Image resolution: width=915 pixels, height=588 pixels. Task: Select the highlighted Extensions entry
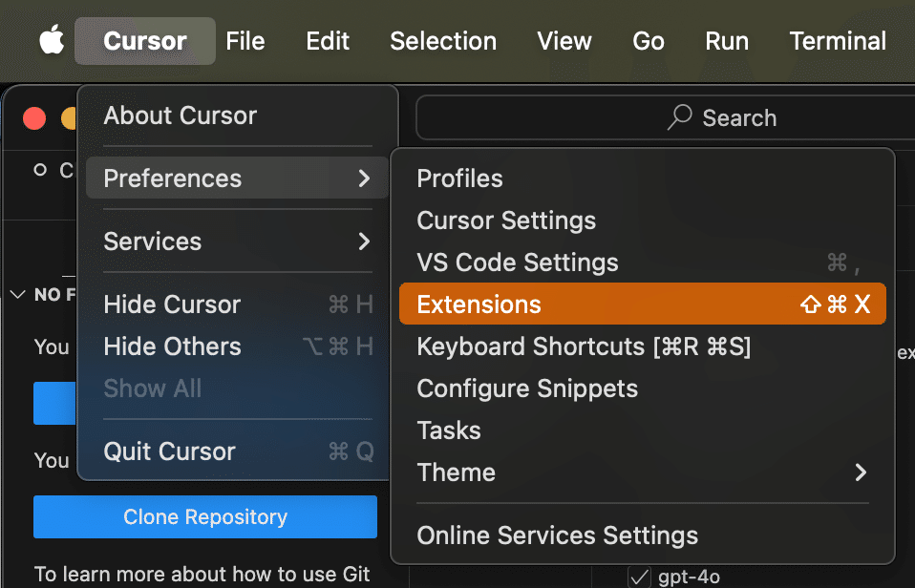coord(643,304)
